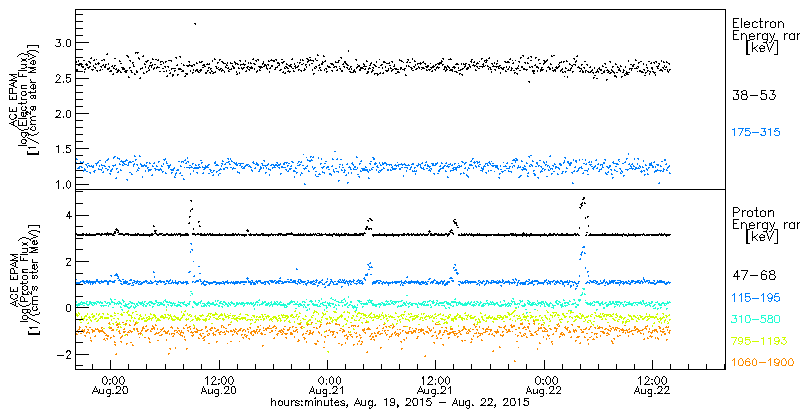This screenshot has width=800, height=410.
Task: Click the cyan 310-580 legend label
Action: (756, 320)
